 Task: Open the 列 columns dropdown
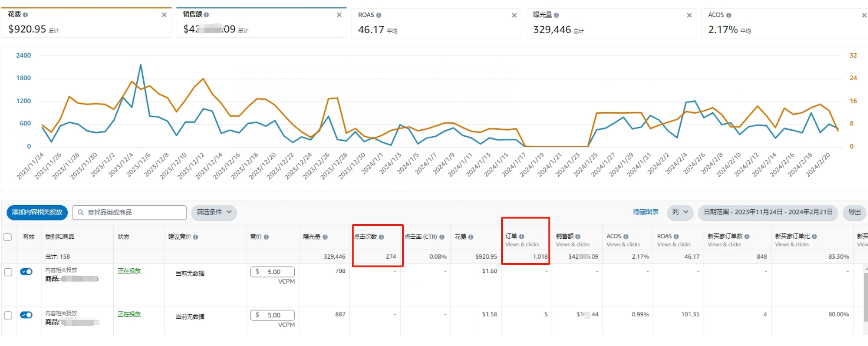[x=680, y=212]
